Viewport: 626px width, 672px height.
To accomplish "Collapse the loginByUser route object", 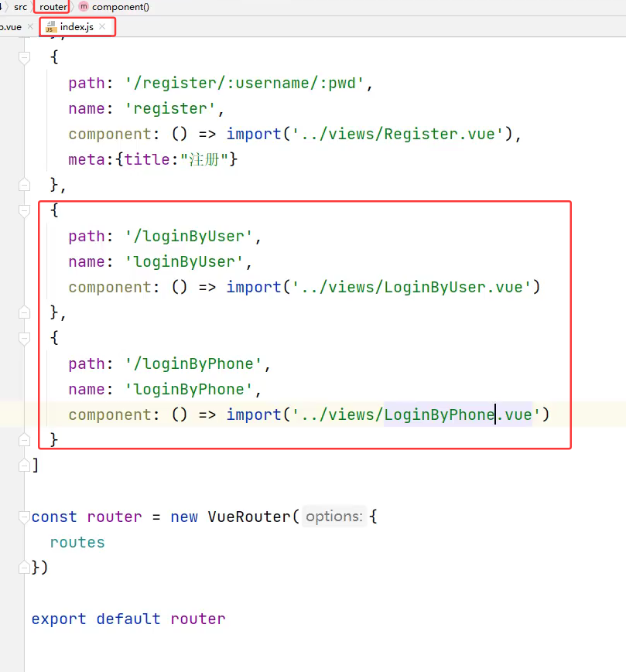I will click(x=25, y=210).
